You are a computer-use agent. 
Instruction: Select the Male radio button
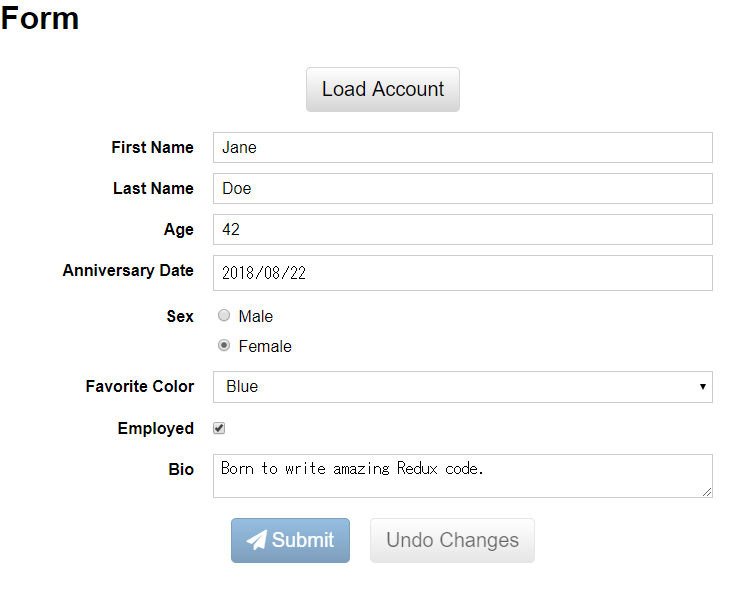click(x=224, y=316)
